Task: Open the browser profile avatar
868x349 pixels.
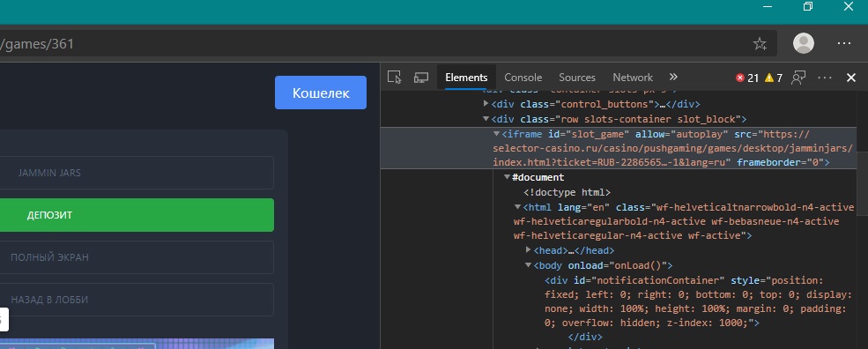Action: (x=804, y=43)
